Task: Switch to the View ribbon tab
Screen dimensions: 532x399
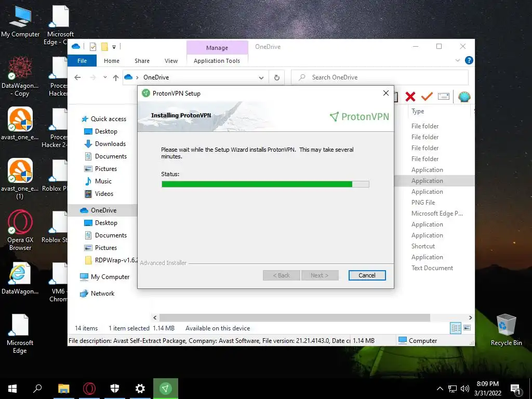Action: tap(171, 61)
